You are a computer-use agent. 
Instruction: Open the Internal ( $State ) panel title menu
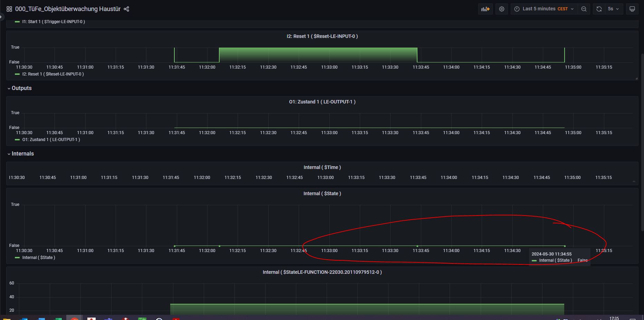(322, 193)
